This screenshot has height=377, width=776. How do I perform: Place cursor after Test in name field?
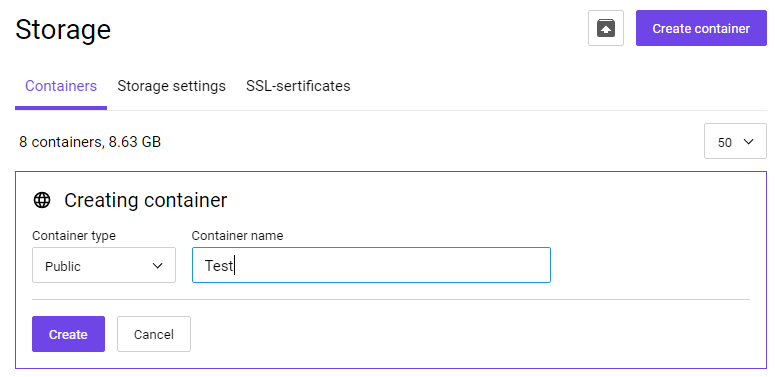[x=234, y=266]
